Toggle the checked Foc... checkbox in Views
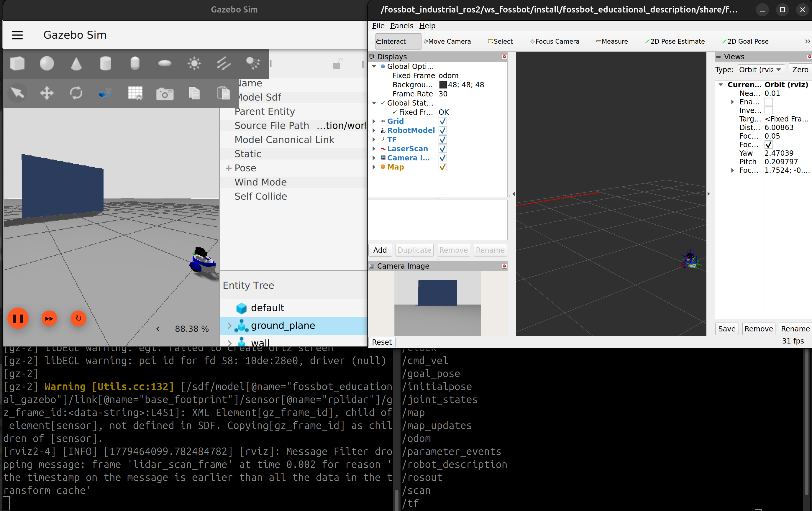 (768, 144)
